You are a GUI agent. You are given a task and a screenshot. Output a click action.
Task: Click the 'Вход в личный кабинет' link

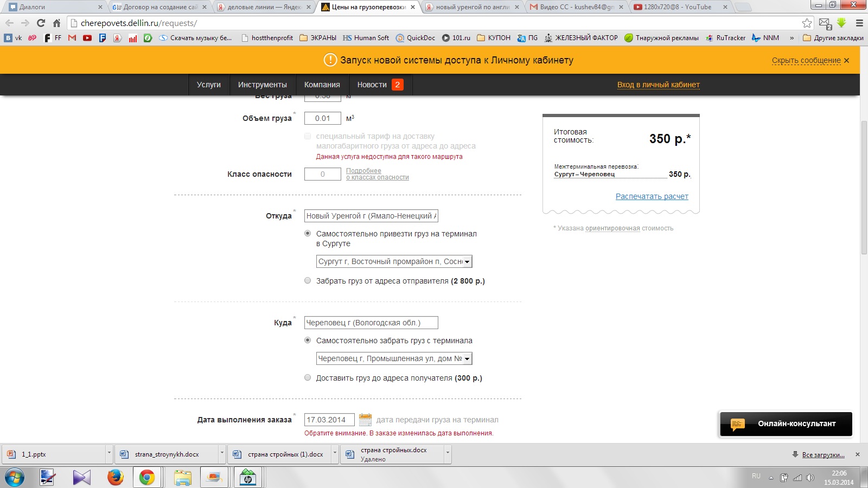[659, 85]
